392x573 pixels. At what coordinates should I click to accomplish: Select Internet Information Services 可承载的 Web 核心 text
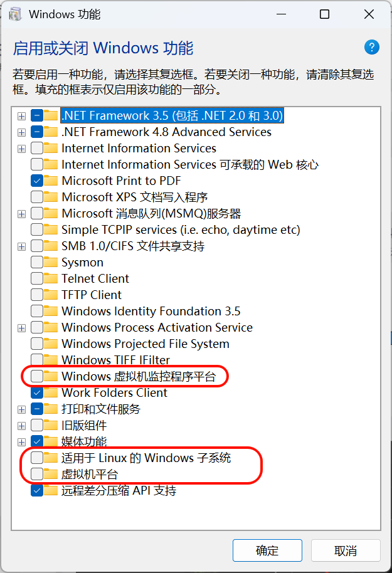pyautogui.click(x=190, y=164)
